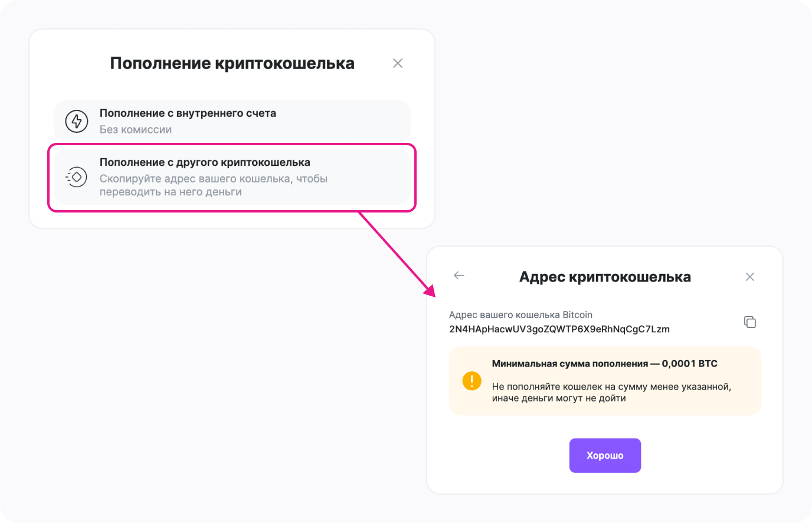812x523 pixels.
Task: Click the "Без комиссии" subtitle text
Action: (x=136, y=130)
